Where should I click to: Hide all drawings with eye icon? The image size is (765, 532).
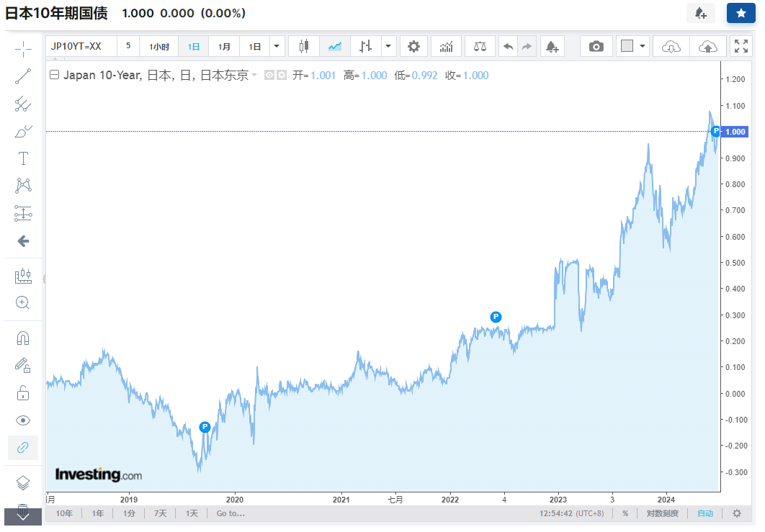23,420
